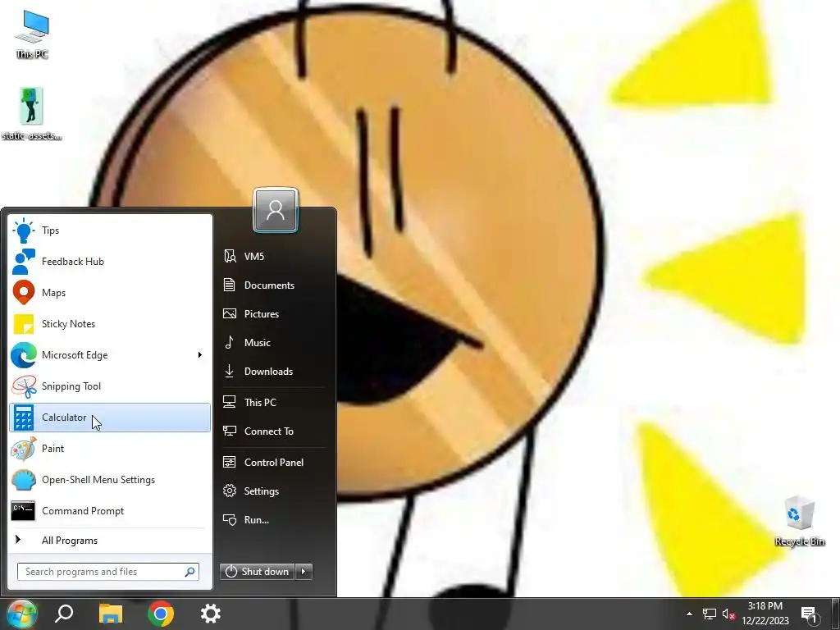Open the VM5 user folder
Viewport: 840px width, 630px height.
(x=272, y=257)
